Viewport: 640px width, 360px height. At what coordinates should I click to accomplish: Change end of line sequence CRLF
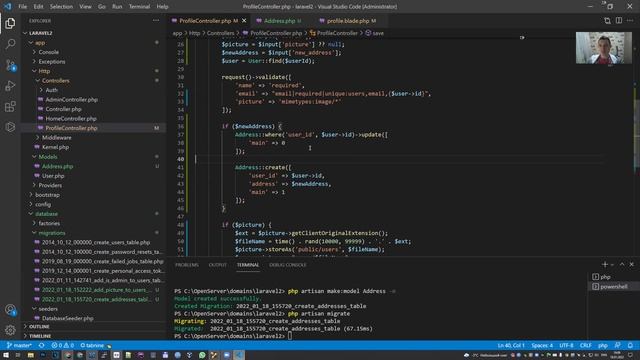pyautogui.click(x=585, y=345)
